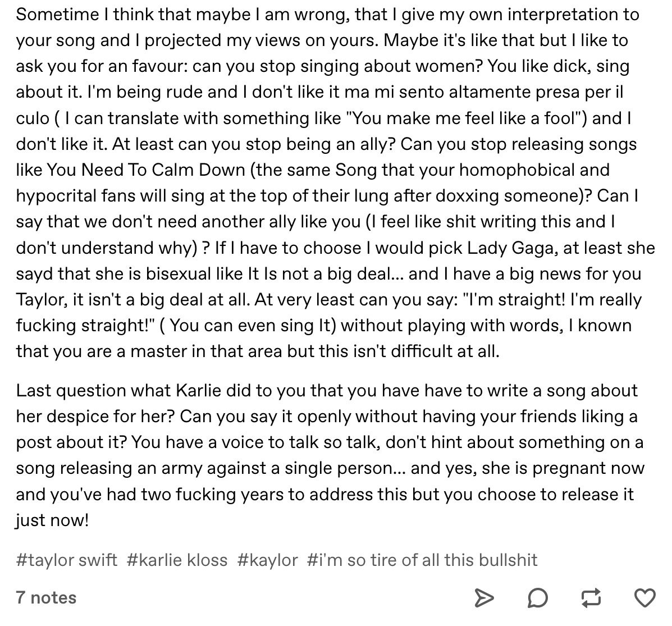The image size is (672, 626).
Task: Click the words "You Need To Calm Down"
Action: pos(146,170)
